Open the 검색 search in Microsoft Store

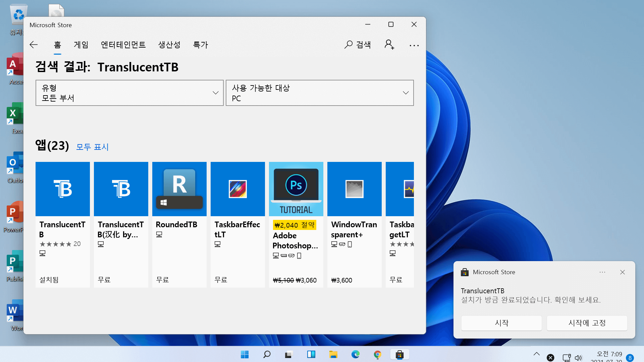pyautogui.click(x=358, y=45)
